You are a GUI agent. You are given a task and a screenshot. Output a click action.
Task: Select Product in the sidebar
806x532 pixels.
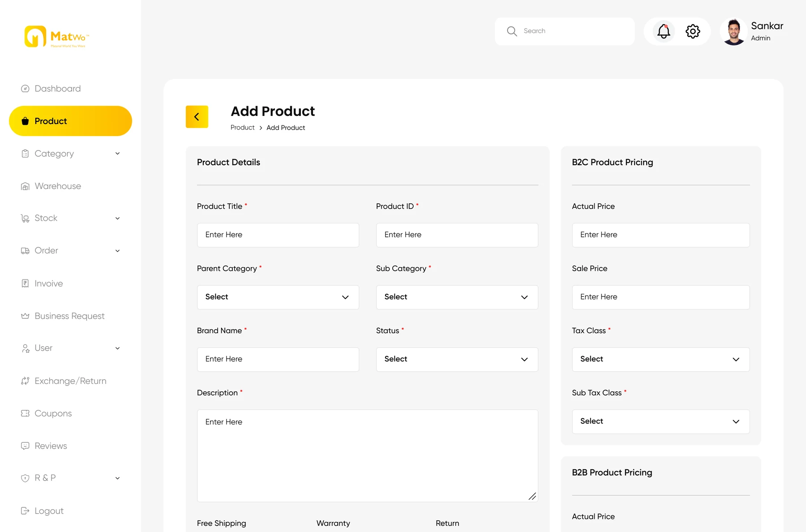coord(70,121)
